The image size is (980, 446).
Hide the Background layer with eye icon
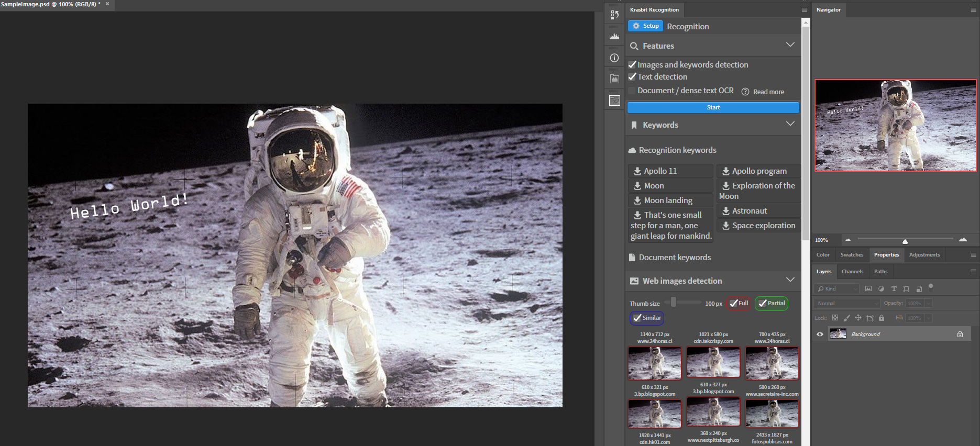[820, 334]
